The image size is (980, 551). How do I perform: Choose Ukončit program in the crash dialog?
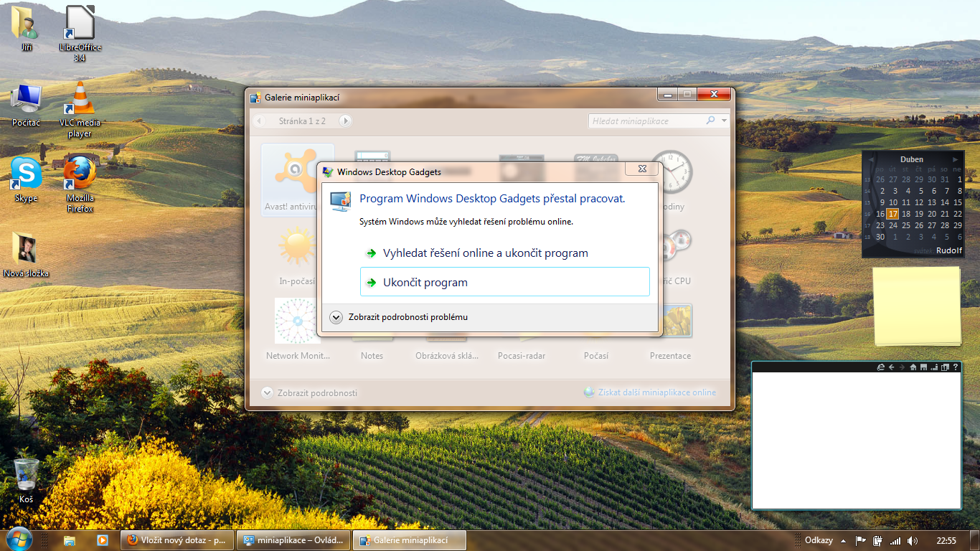coord(504,282)
